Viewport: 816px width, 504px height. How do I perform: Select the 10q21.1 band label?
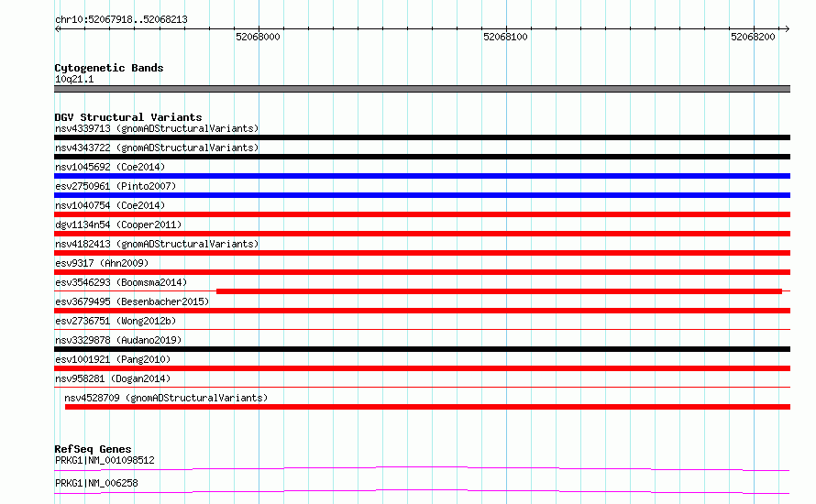tap(74, 79)
